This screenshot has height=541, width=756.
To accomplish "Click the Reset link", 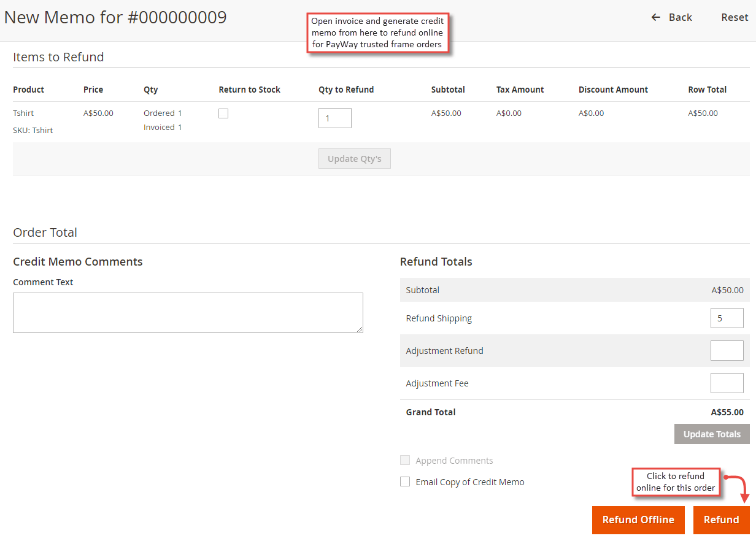I will point(735,17).
